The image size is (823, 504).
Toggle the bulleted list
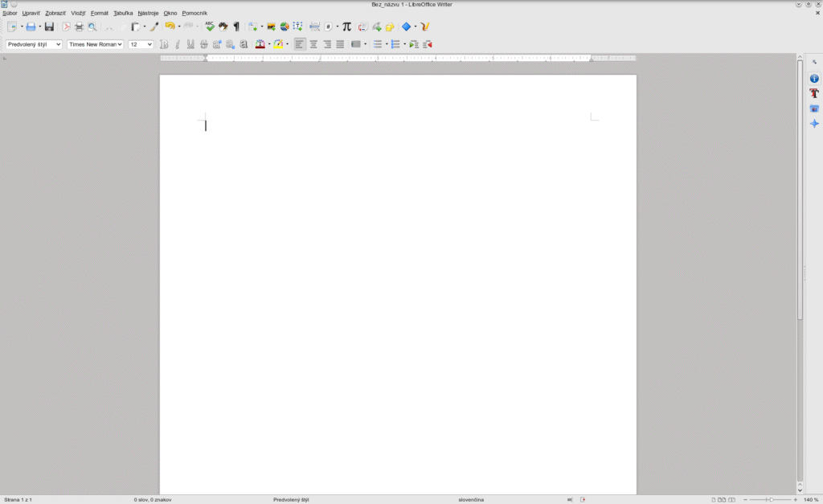click(378, 45)
